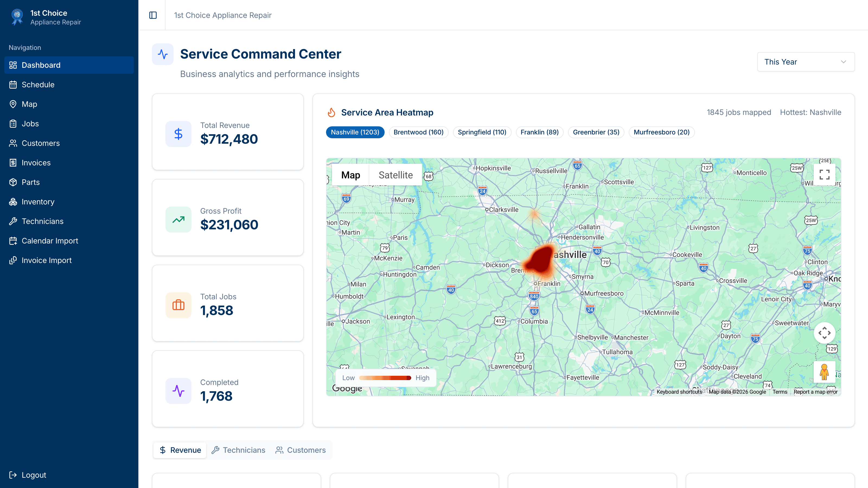
Task: Open Parts from the sidebar
Action: click(69, 182)
